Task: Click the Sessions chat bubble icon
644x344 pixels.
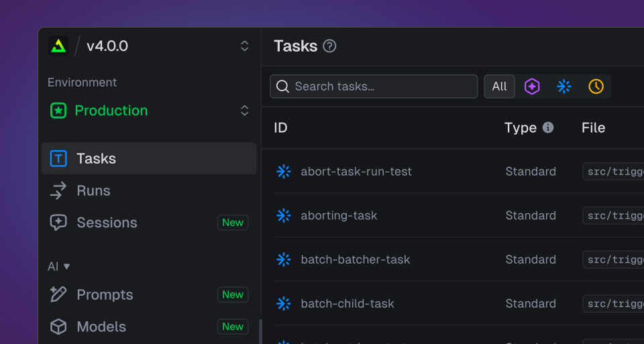Action: click(58, 223)
